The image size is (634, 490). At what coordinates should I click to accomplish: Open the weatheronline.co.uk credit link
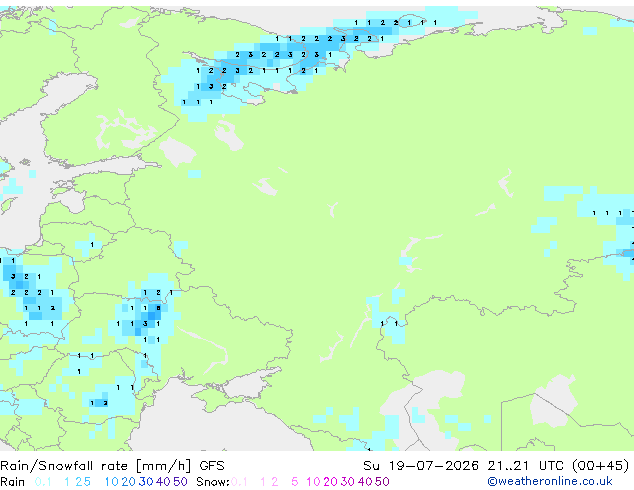(550, 482)
